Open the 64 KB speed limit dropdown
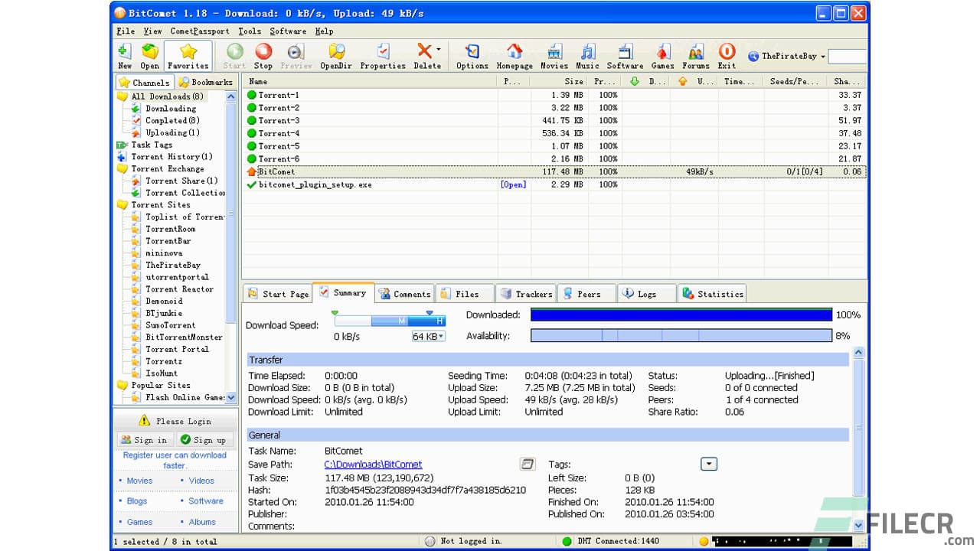Viewport: 980px width, 551px height. (428, 336)
